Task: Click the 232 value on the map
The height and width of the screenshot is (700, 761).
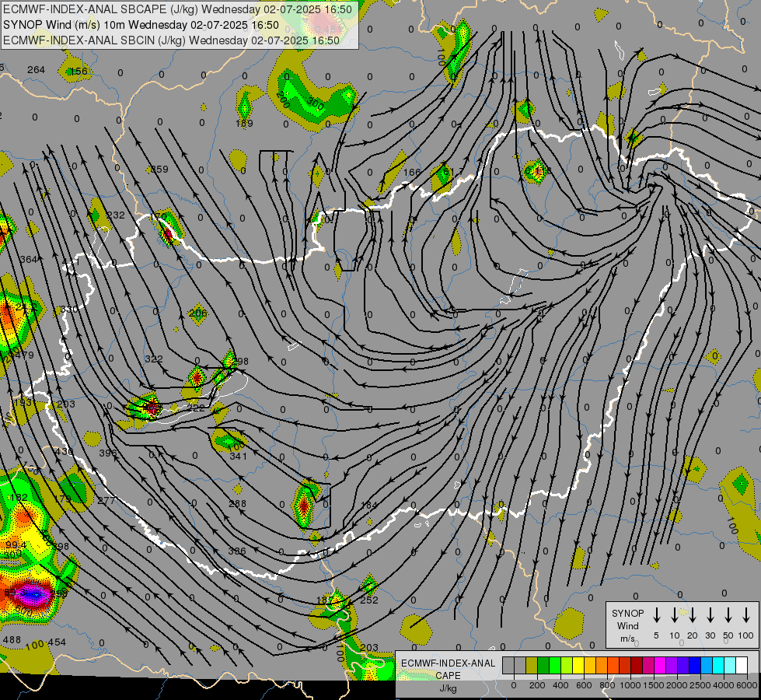Action: 116,215
